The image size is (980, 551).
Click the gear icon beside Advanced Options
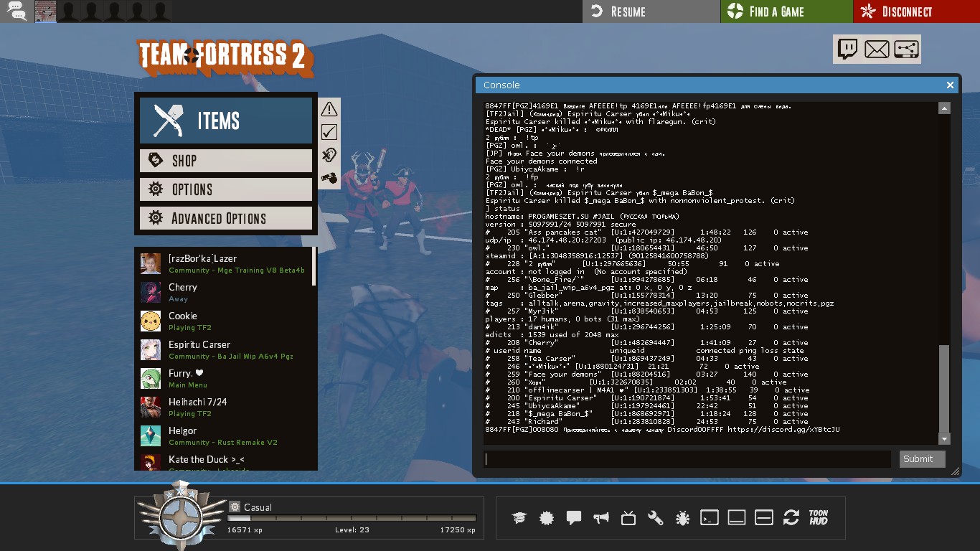[x=156, y=218]
